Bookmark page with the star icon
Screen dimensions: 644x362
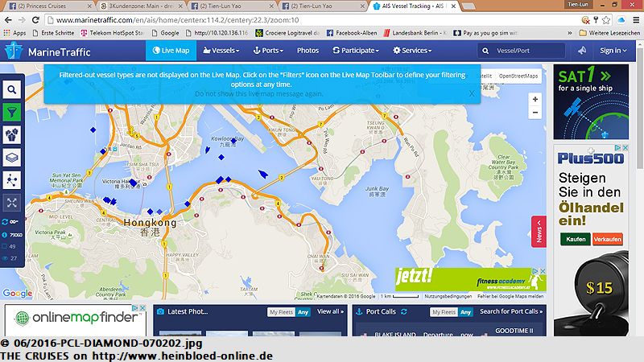coord(606,19)
